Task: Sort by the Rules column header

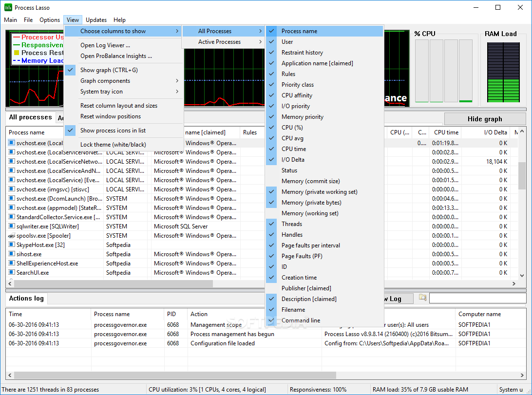Action: (251, 132)
